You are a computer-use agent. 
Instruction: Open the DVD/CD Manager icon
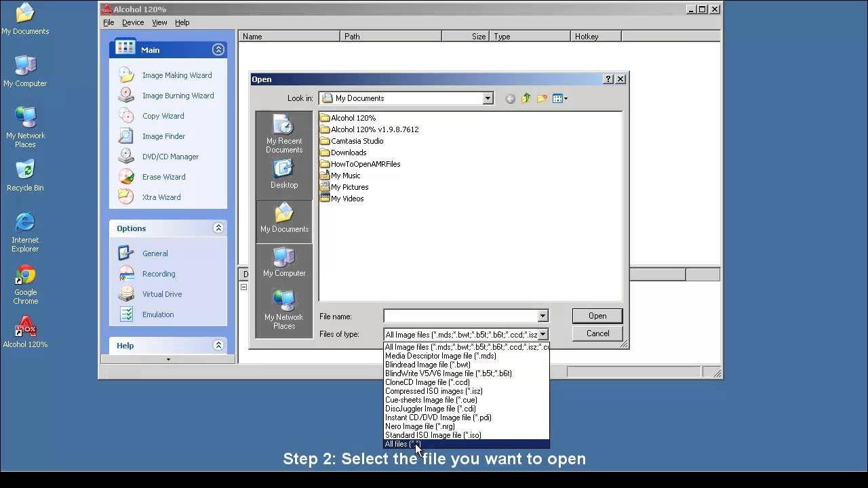(x=126, y=157)
